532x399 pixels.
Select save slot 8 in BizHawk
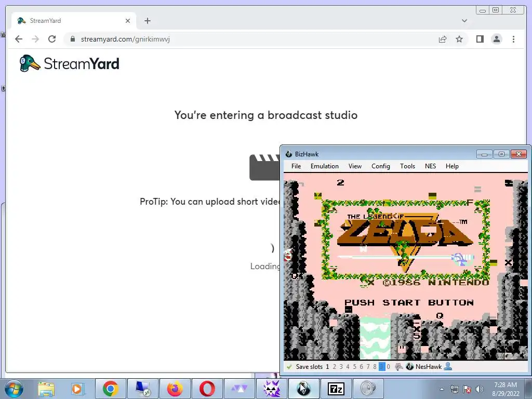point(375,367)
